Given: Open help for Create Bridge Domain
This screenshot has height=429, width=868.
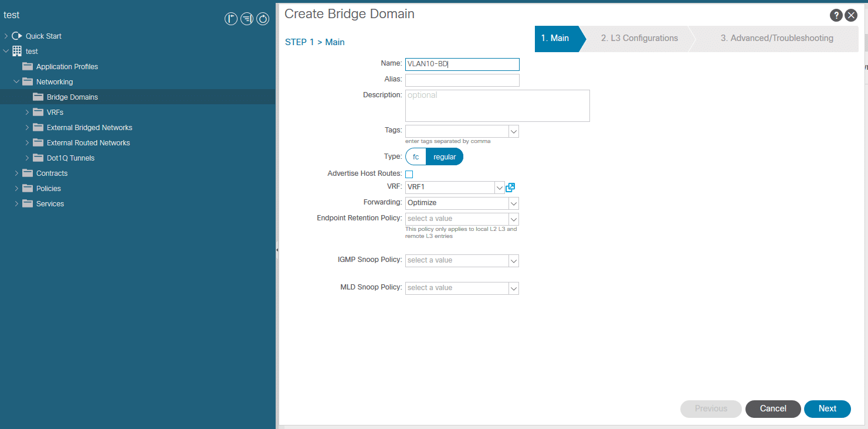Looking at the screenshot, I should pyautogui.click(x=836, y=15).
